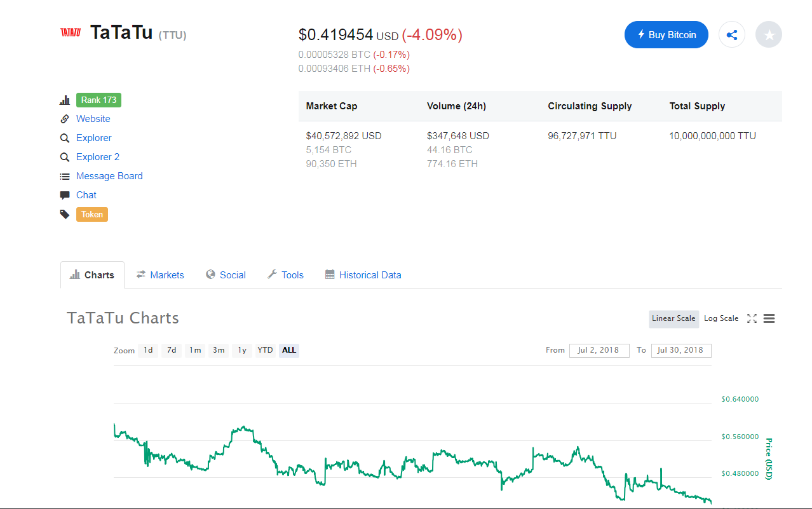Click the Price (USD) axis title
This screenshot has width=812, height=509.
768,459
